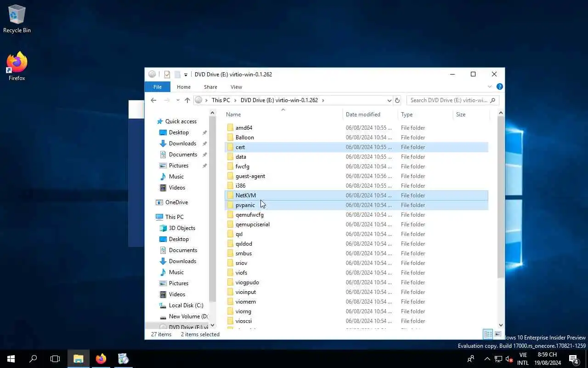Open taskbar Search magnifier
The image size is (588, 368).
(33, 359)
